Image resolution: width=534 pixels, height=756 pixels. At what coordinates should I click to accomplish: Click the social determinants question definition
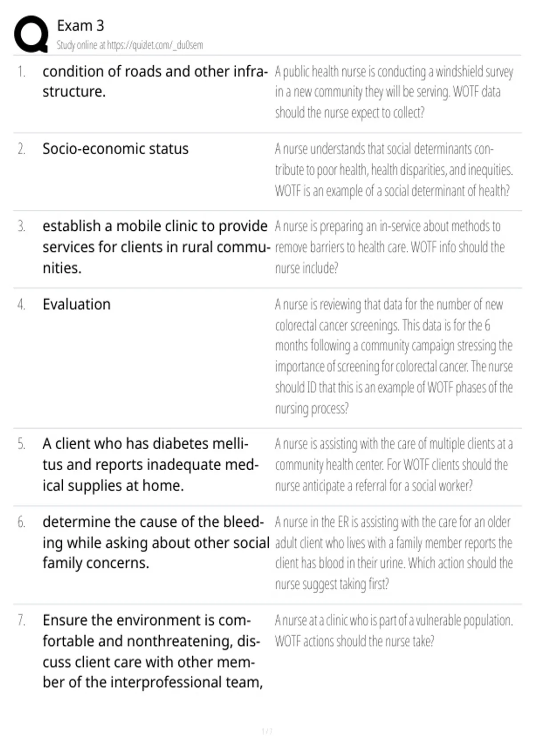[x=394, y=169]
